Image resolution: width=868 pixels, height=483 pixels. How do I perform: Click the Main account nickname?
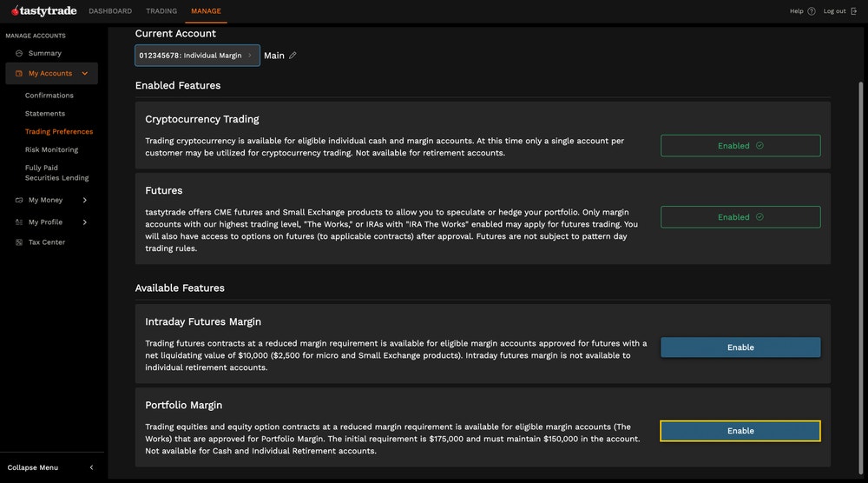tap(274, 56)
